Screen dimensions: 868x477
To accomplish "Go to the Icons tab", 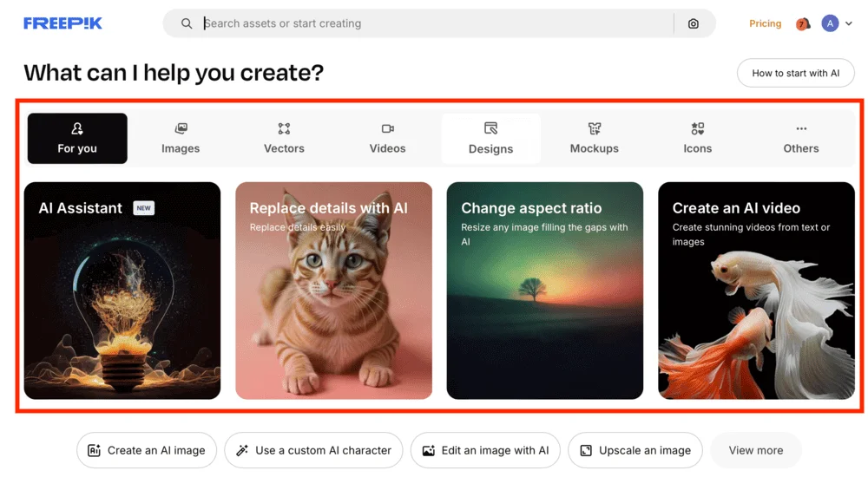I will (x=697, y=139).
